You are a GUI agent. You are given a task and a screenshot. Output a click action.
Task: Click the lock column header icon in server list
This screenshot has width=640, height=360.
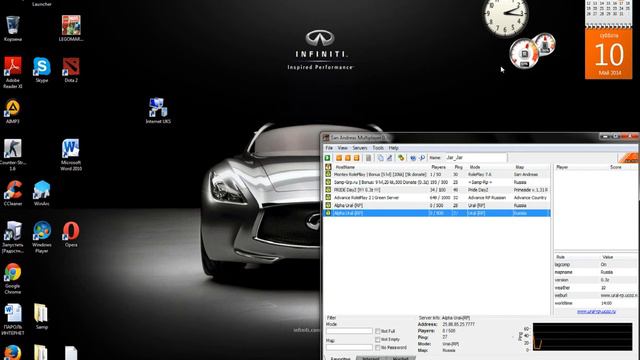click(x=328, y=167)
